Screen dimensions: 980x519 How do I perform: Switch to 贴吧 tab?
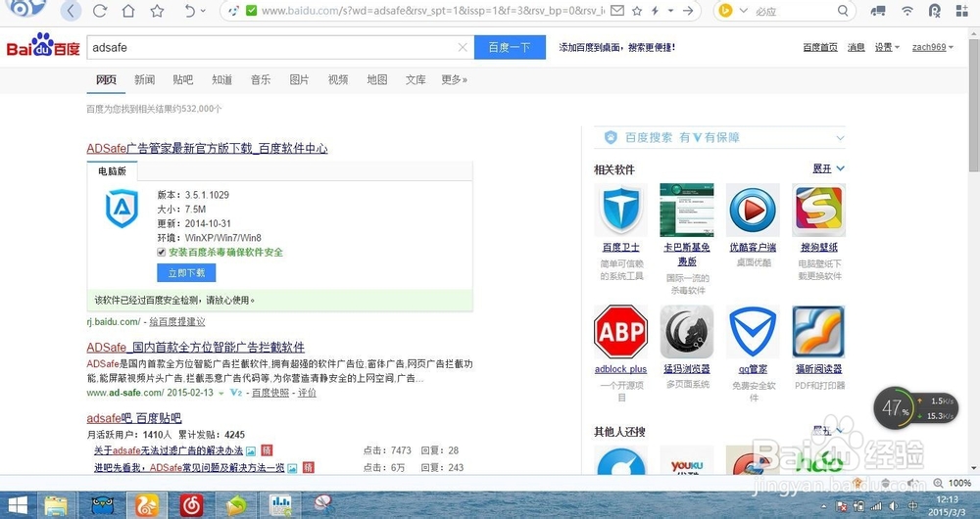point(182,80)
